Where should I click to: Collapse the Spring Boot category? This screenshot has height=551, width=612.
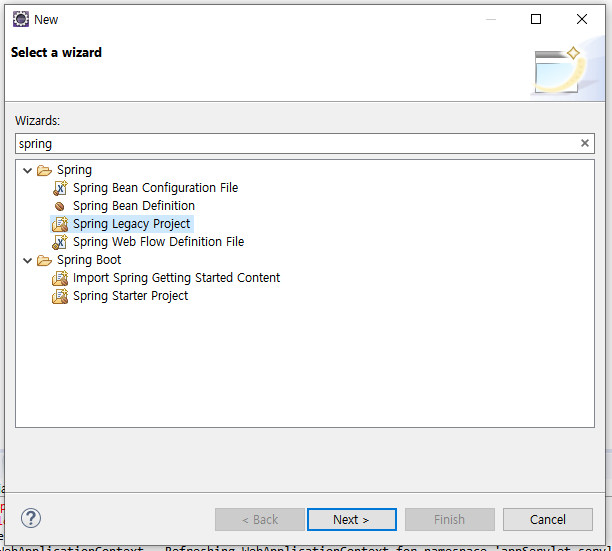27,260
